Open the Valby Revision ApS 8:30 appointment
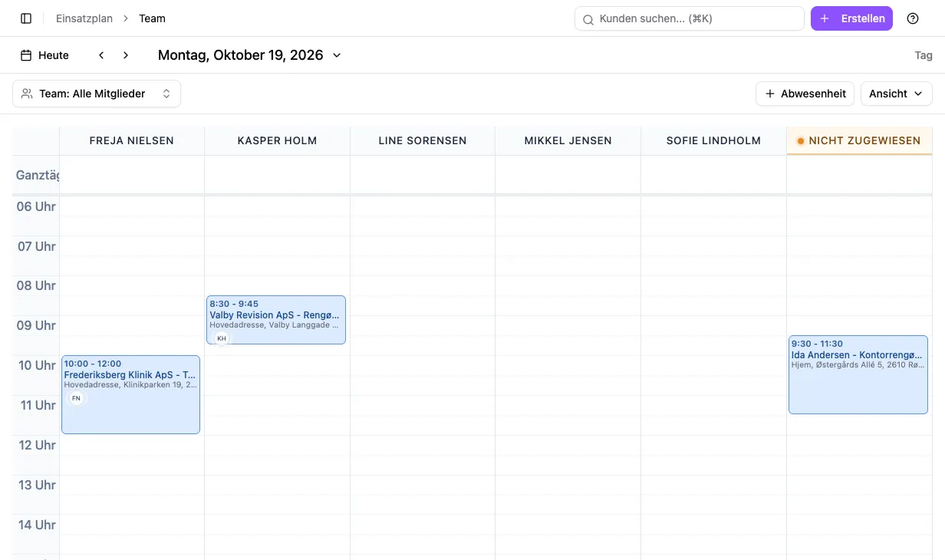945x560 pixels. 276,320
